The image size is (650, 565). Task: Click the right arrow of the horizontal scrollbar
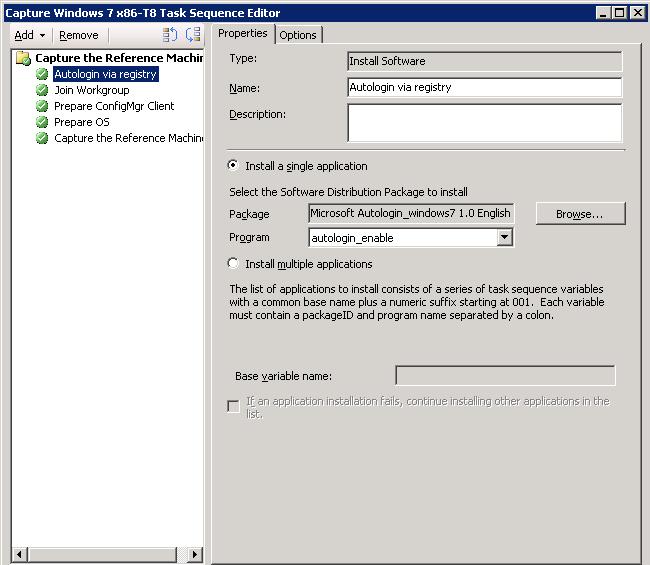pyautogui.click(x=195, y=554)
